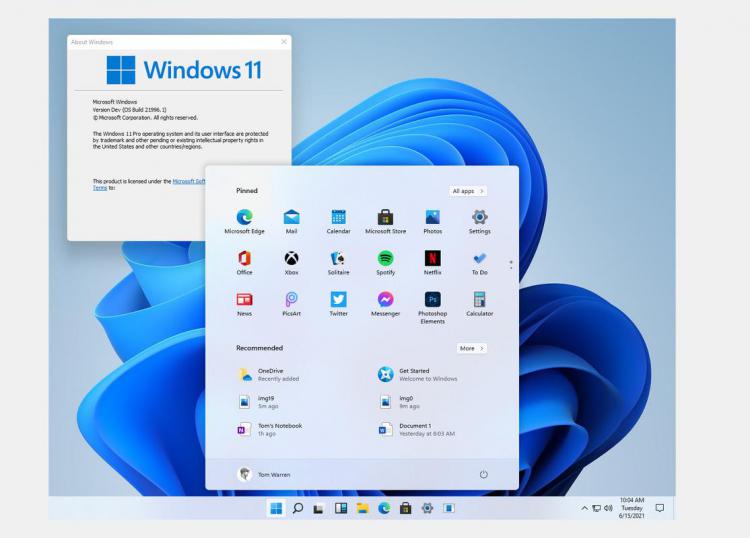The height and width of the screenshot is (538, 750).
Task: Launch PicsArt
Action: pos(291,304)
